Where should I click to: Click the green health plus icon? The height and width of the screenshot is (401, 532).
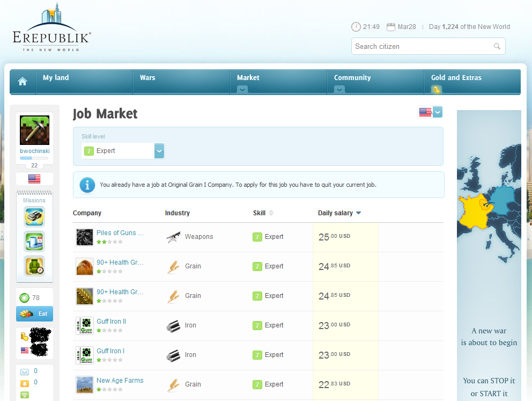[x=25, y=298]
